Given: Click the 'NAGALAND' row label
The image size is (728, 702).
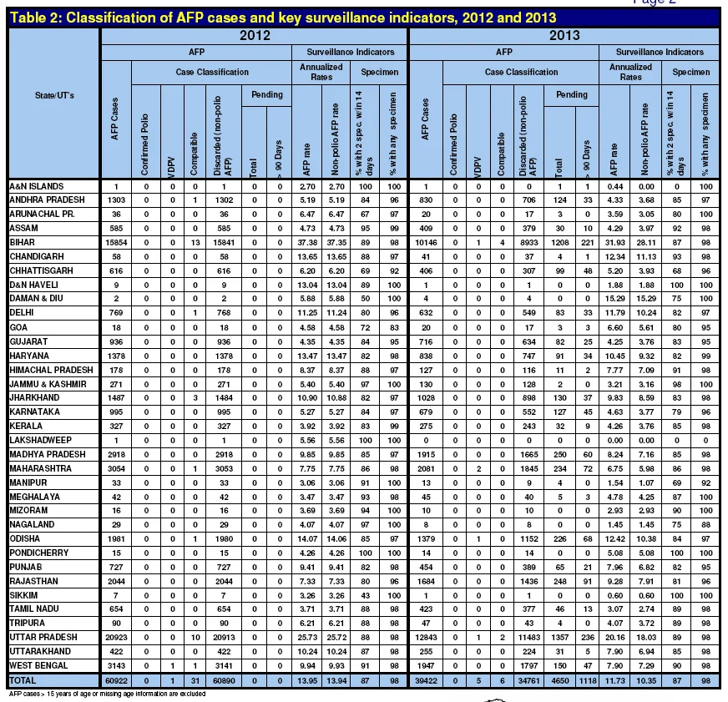Looking at the screenshot, I should click(32, 525).
